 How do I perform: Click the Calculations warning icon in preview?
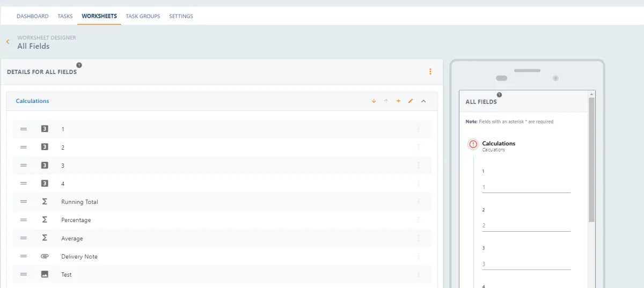473,144
